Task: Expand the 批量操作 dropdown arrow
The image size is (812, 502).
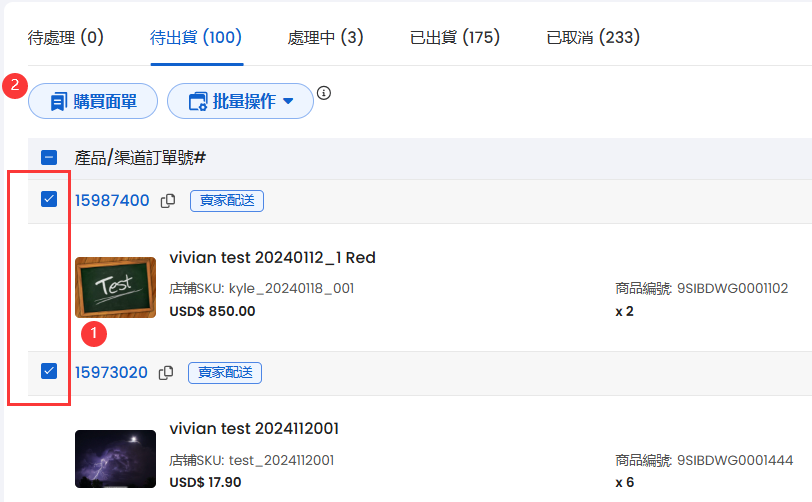Action: (289, 101)
